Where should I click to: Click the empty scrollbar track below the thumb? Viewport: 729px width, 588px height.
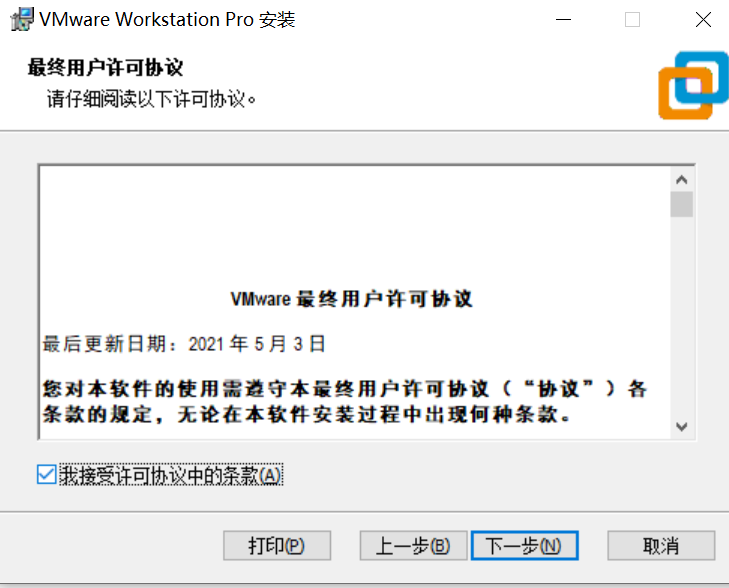682,316
